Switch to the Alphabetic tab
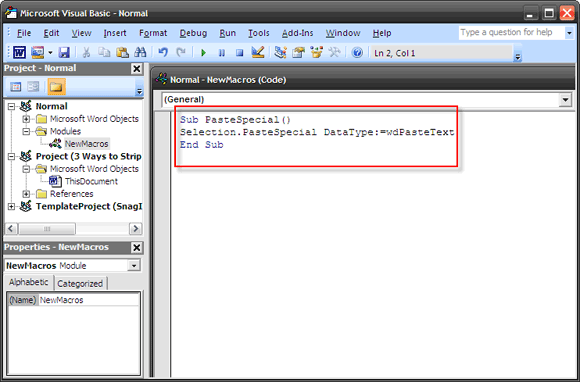This screenshot has width=580, height=382. click(x=28, y=282)
